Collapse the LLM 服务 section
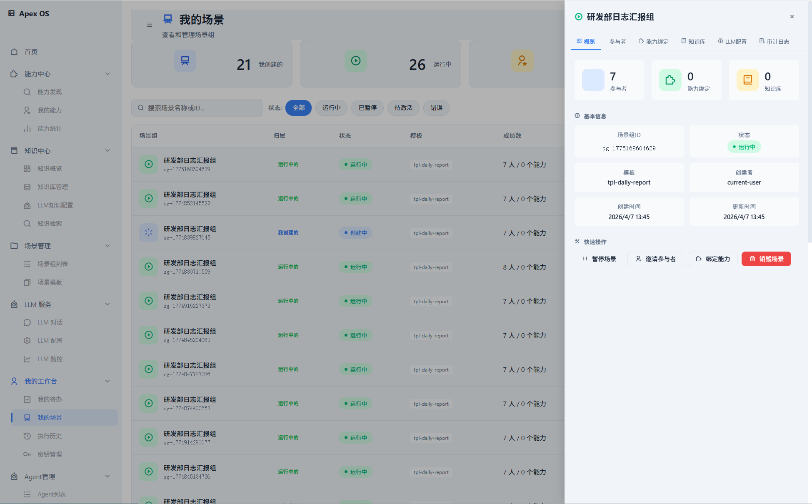 [107, 304]
